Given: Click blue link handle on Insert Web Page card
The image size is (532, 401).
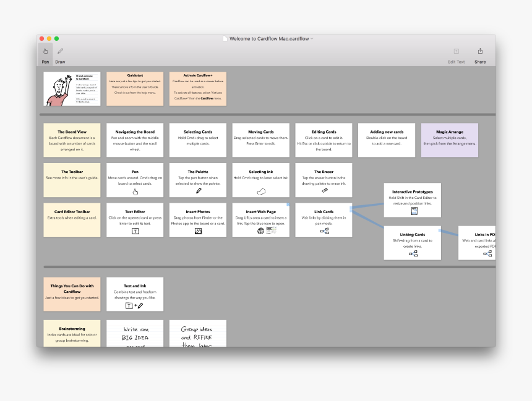Looking at the screenshot, I should 288,205.
